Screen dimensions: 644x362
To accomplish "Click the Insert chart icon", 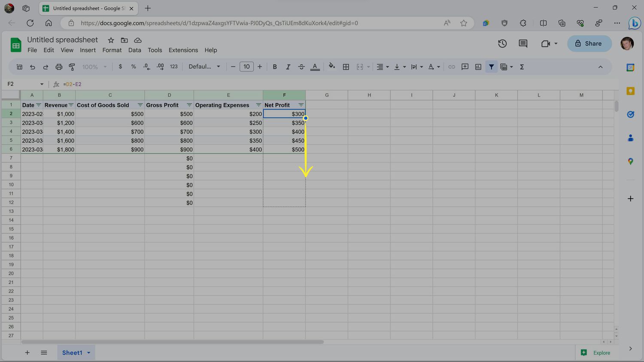I will click(x=478, y=67).
